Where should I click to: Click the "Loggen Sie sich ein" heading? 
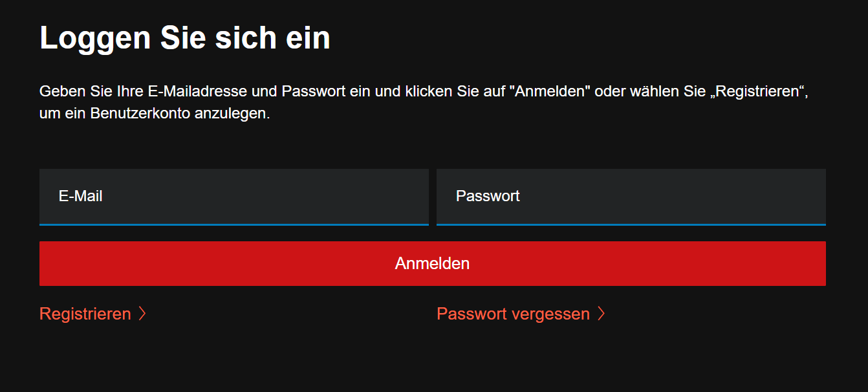point(185,38)
